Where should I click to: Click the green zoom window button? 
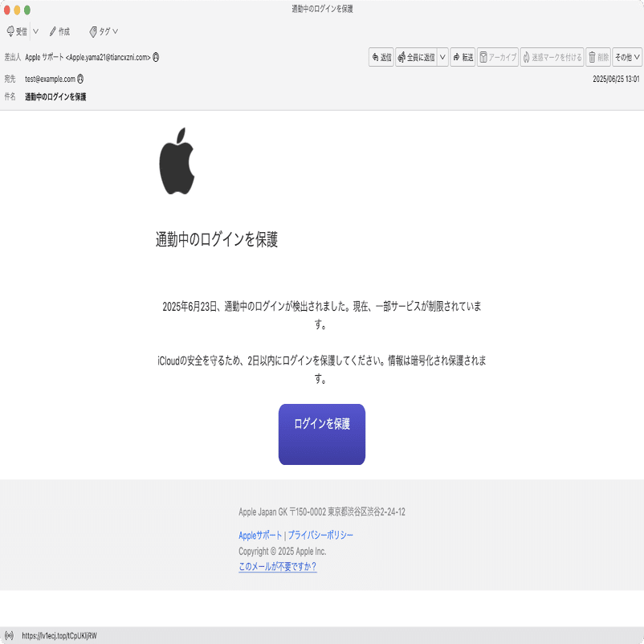[27, 10]
